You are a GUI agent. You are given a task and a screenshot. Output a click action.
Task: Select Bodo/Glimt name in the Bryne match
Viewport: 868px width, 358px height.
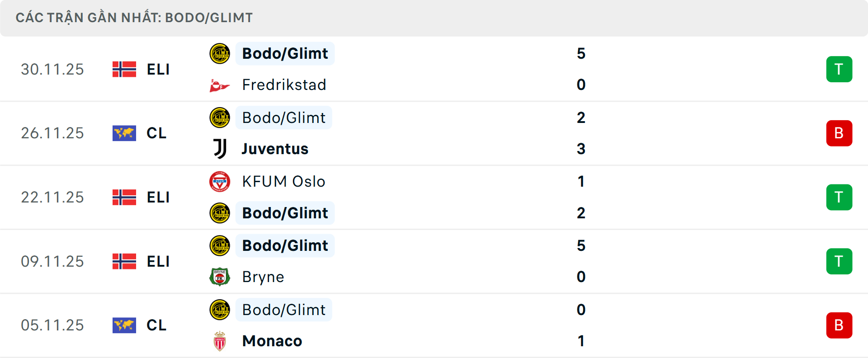pyautogui.click(x=285, y=245)
